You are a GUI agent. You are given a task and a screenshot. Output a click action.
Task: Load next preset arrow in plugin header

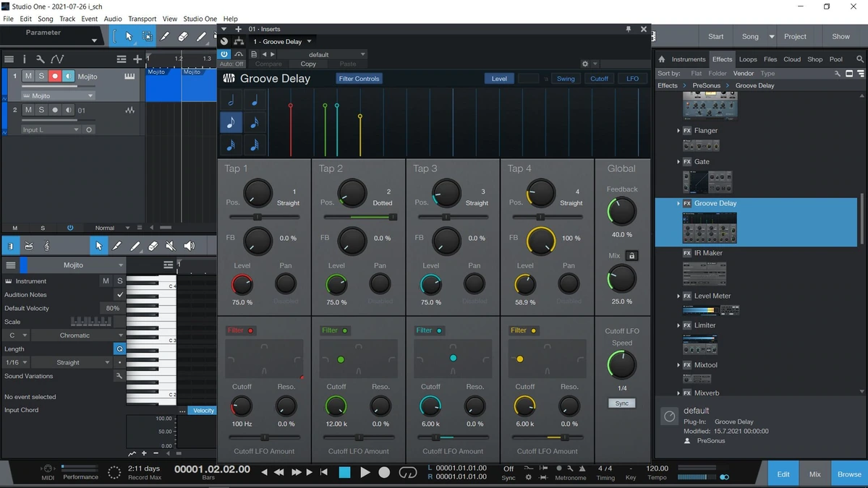tap(272, 54)
